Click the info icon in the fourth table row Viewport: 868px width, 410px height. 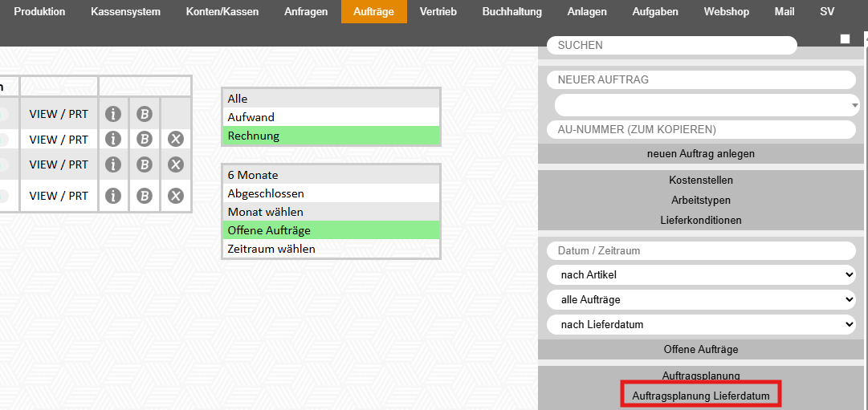tap(113, 196)
